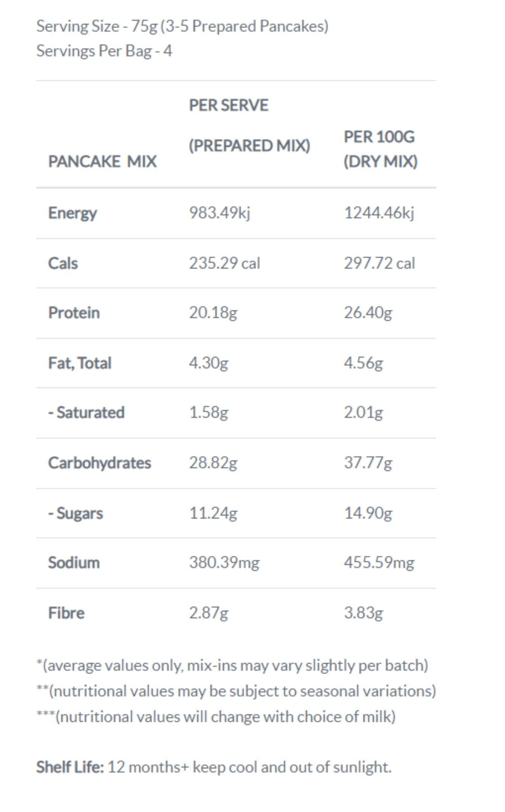Screen dimensions: 505x812
Task: Click the Shelf Life bold label
Action: click(x=70, y=767)
